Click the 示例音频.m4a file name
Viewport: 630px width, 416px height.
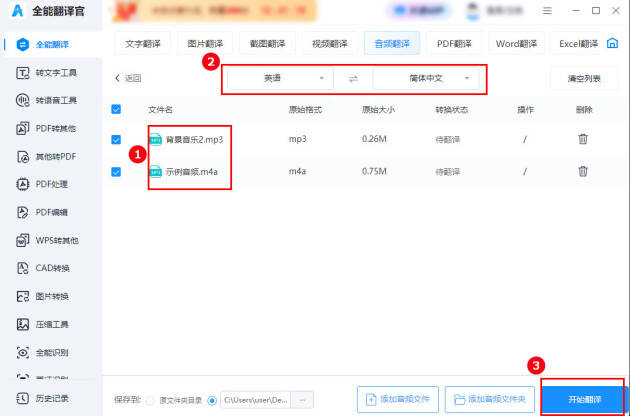[x=192, y=172]
